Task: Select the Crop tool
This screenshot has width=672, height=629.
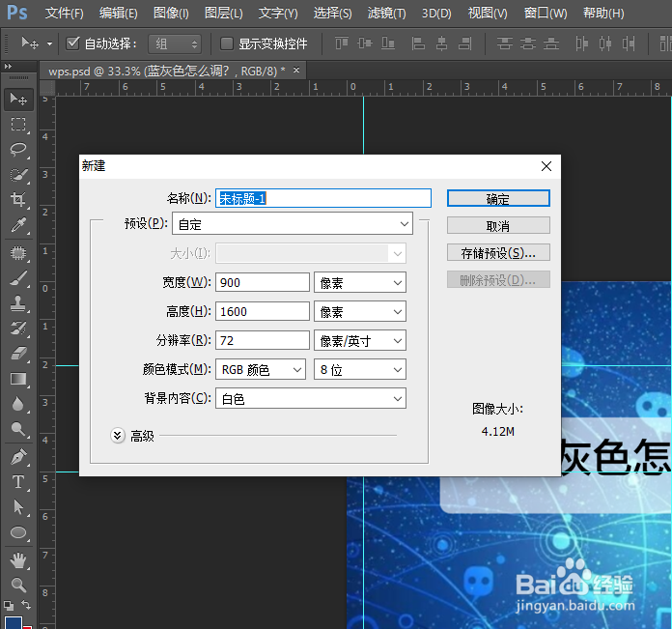Action: pyautogui.click(x=18, y=199)
